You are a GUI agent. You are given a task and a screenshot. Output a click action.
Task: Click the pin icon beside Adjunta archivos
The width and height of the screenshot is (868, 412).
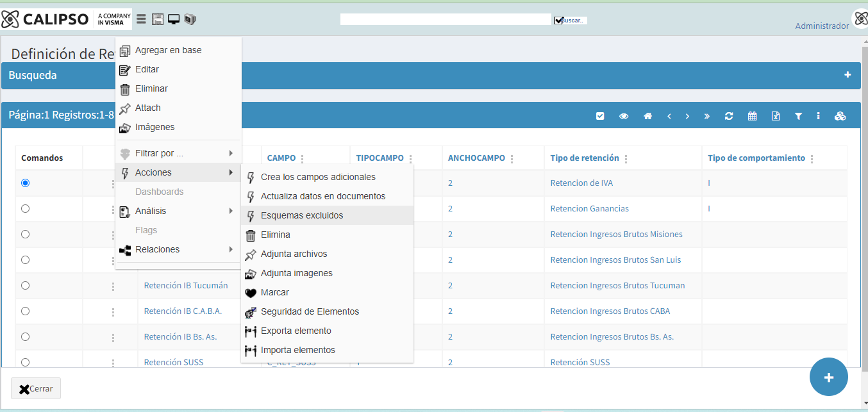pyautogui.click(x=251, y=254)
